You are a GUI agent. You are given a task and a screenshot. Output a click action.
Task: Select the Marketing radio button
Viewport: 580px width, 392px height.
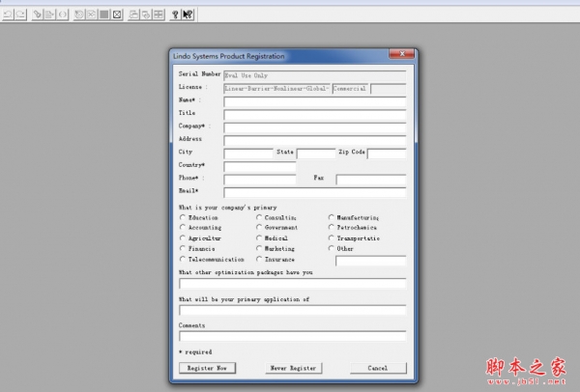click(x=259, y=248)
